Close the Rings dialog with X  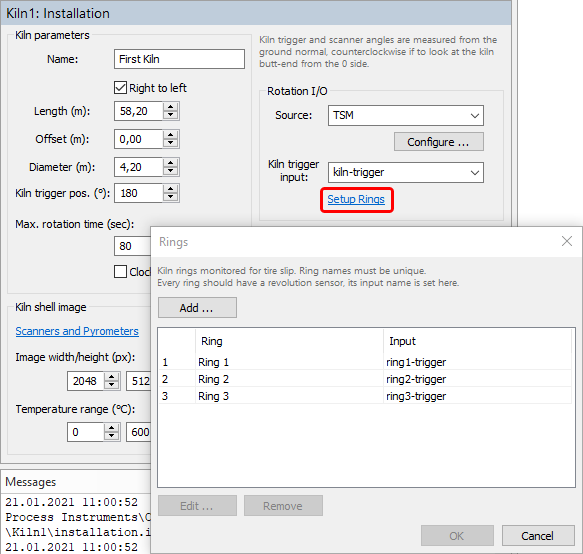pyautogui.click(x=567, y=241)
